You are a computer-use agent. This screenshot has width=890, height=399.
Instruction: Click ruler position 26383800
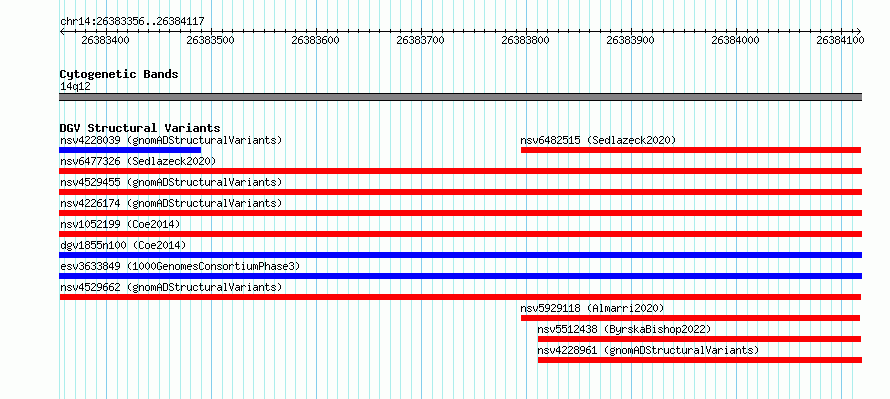click(x=526, y=40)
